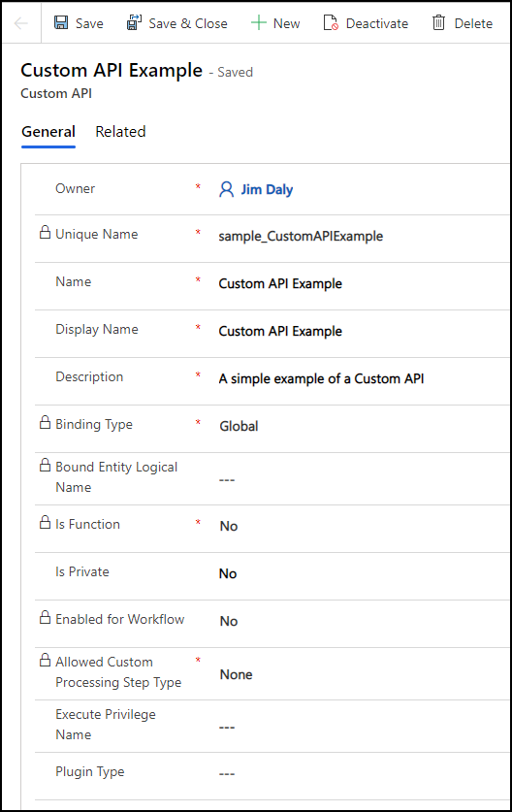Click the Deactivate command label
This screenshot has height=812, width=512.
click(377, 23)
